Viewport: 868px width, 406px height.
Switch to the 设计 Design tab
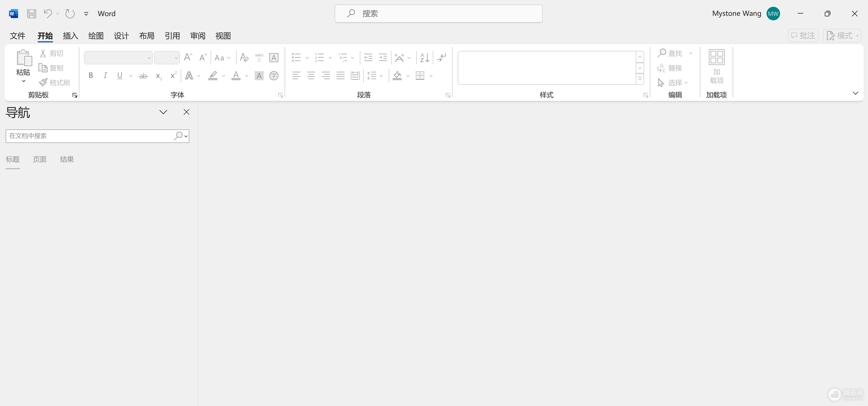tap(121, 36)
